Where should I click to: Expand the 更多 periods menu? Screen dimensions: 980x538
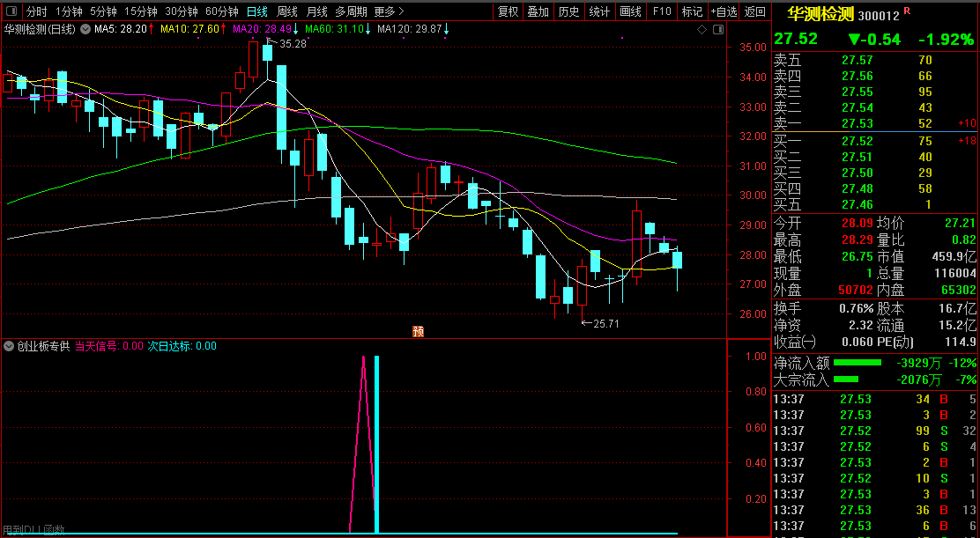coord(390,11)
